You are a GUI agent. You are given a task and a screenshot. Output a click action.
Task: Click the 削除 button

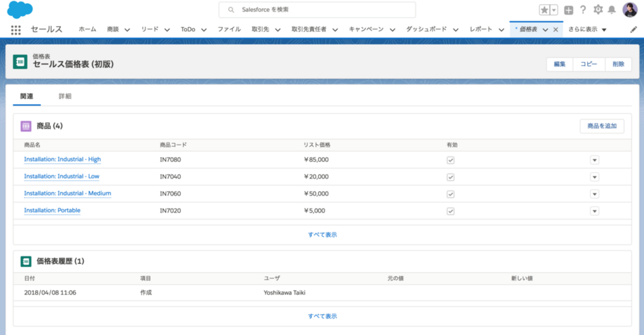click(x=618, y=64)
